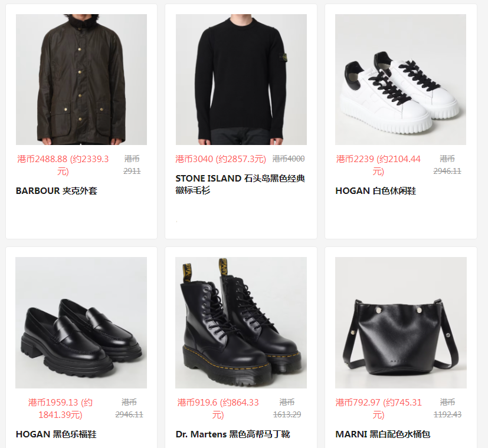
Task: Click the crossed-out 1613.29 original price
Action: tap(287, 414)
